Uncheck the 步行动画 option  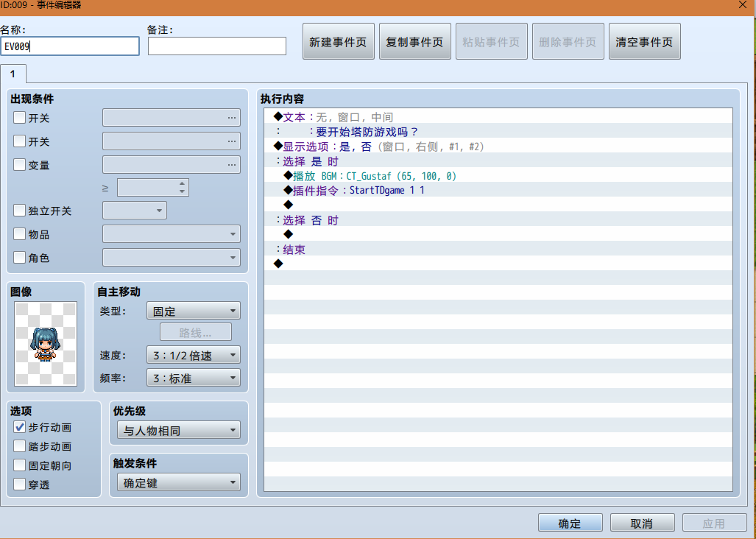click(x=19, y=427)
